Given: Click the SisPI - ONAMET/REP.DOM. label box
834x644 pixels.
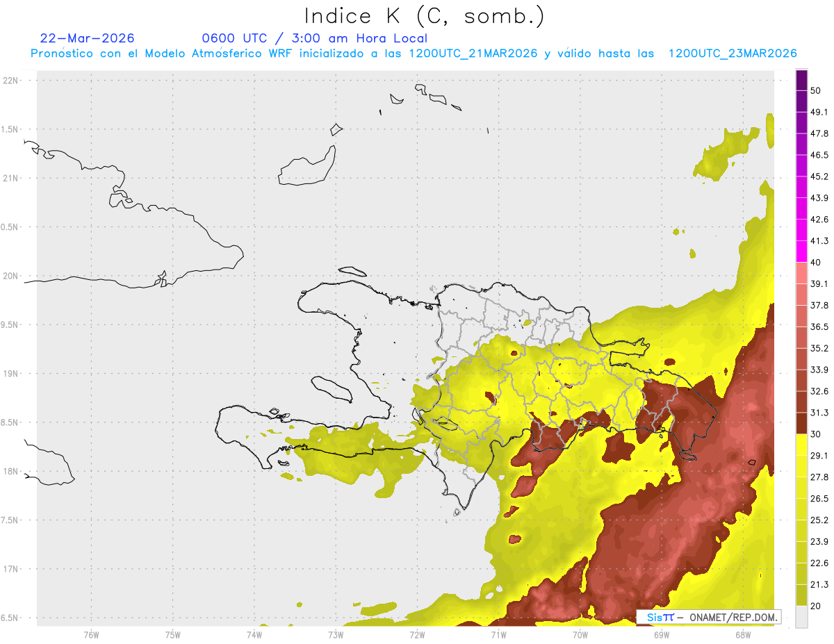Looking at the screenshot, I should tap(710, 616).
